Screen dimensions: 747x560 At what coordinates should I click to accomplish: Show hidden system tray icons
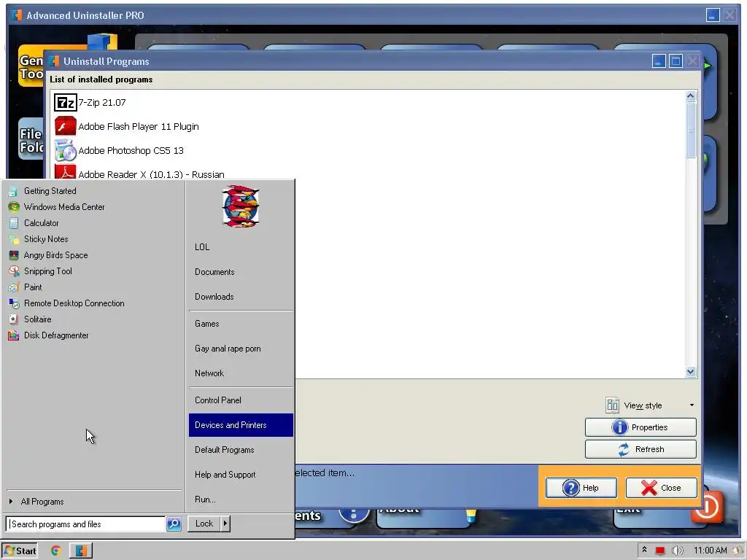[645, 550]
